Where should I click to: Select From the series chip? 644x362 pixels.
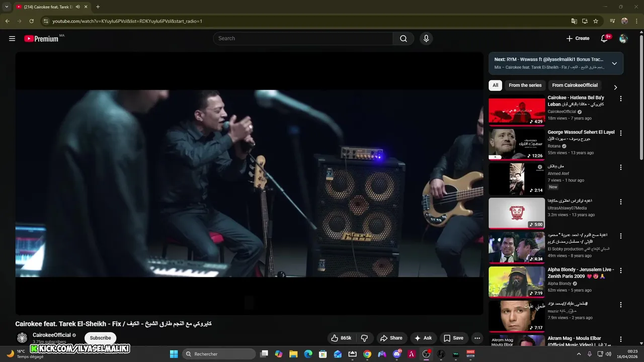point(525,85)
